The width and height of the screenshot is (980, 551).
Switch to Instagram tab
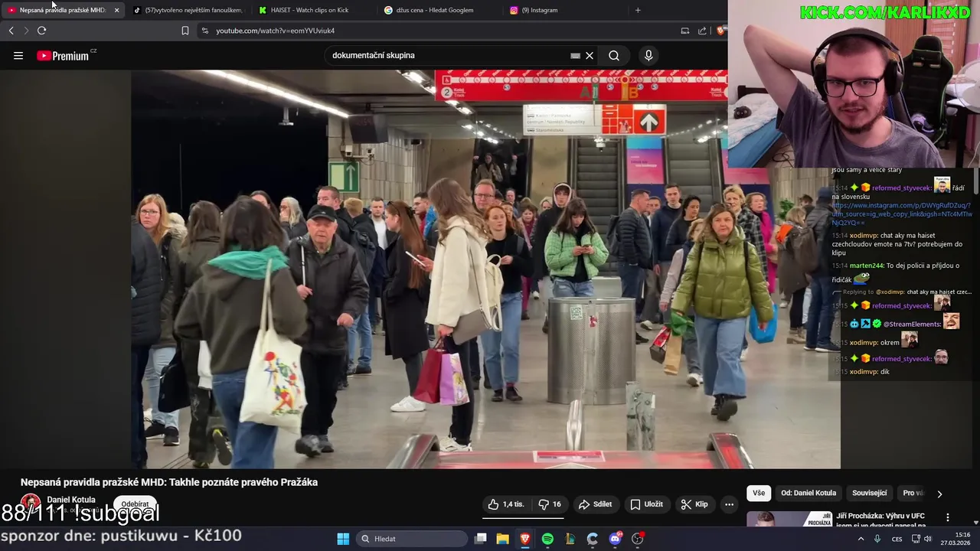pos(565,10)
